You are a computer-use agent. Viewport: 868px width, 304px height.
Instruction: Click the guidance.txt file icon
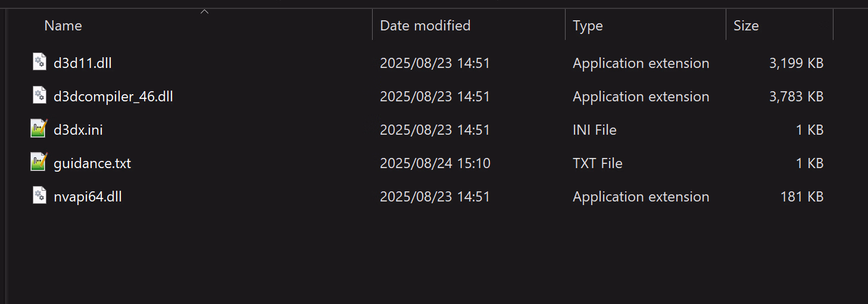coord(39,162)
